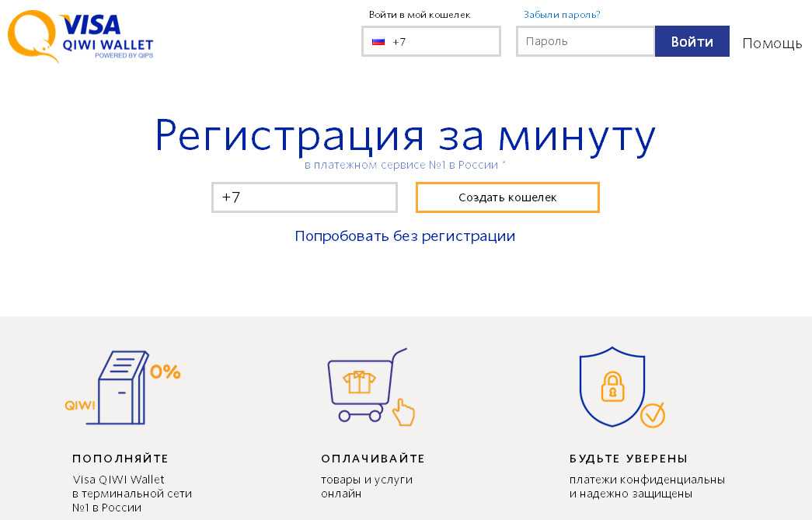Click the ПОПОЛНЯЙТЕ section heading

point(120,459)
